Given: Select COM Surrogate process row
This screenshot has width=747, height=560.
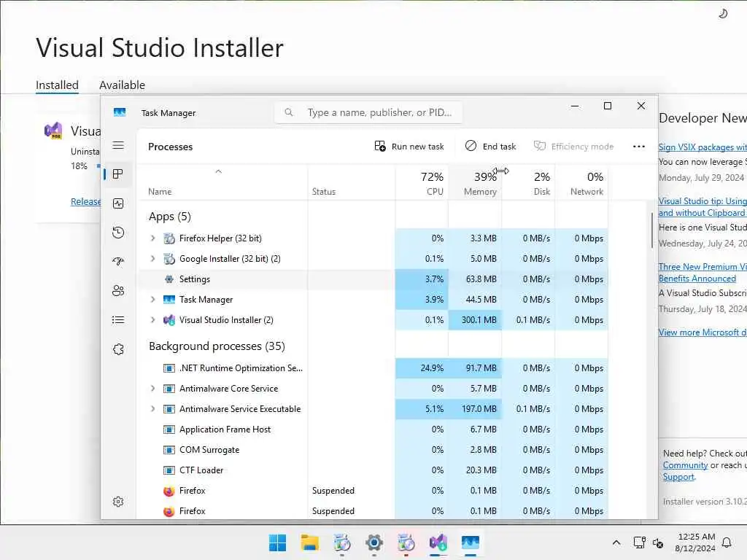Looking at the screenshot, I should point(373,450).
